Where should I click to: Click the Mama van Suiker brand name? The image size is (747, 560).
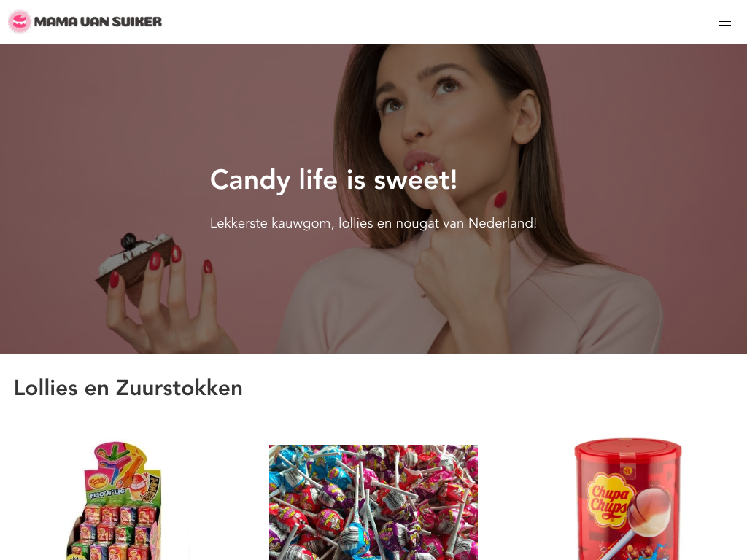click(98, 22)
